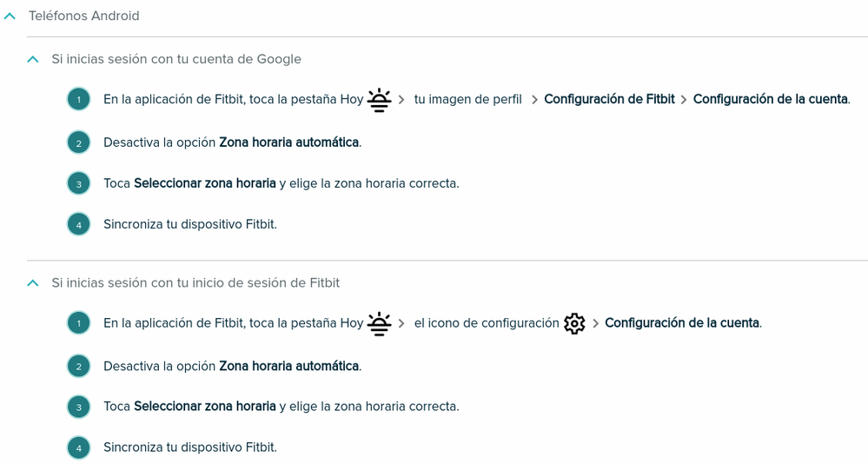
Task: Click step 2 badge under Google account section
Action: pyautogui.click(x=78, y=143)
